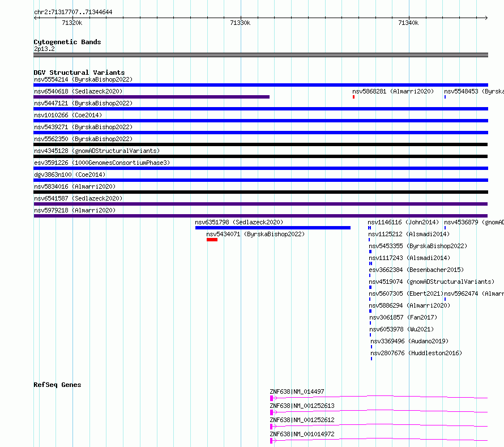The image size is (504, 447).
Task: Click the DGV Structural Variants track title
Action: coord(79,73)
